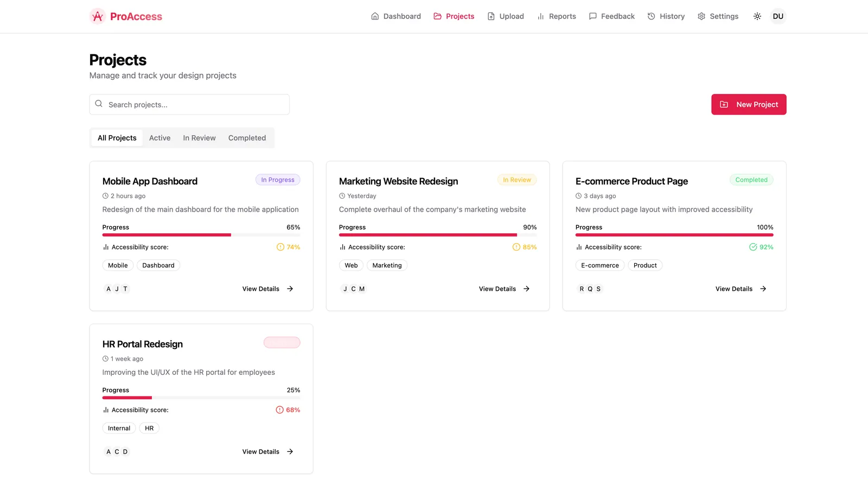Image resolution: width=868 pixels, height=498 pixels.
Task: Select the Product tag
Action: pos(645,265)
